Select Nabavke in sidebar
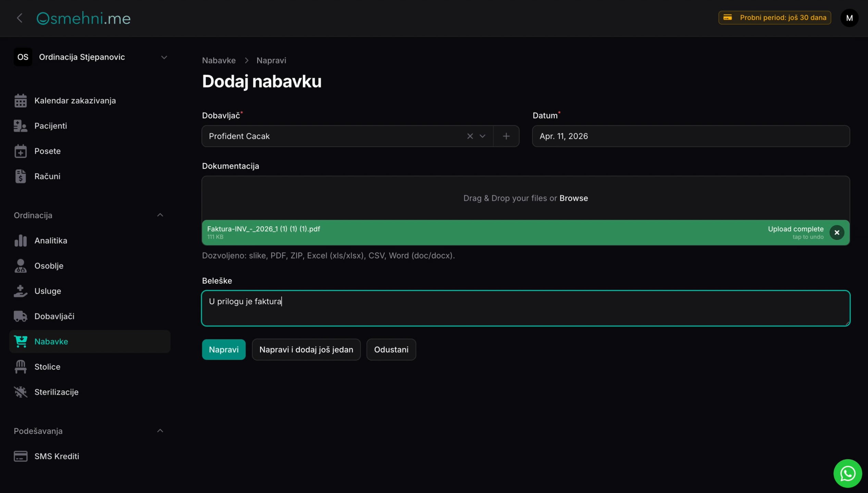Image resolution: width=868 pixels, height=493 pixels. (x=90, y=342)
